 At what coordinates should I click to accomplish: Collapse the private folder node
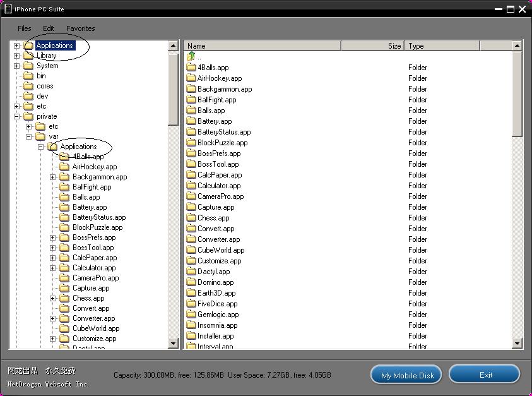pos(16,116)
